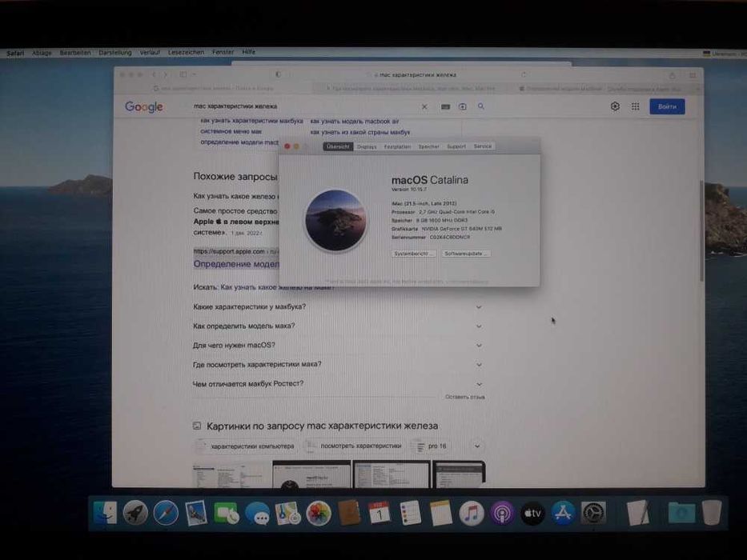Open the Fenster menu

click(223, 52)
